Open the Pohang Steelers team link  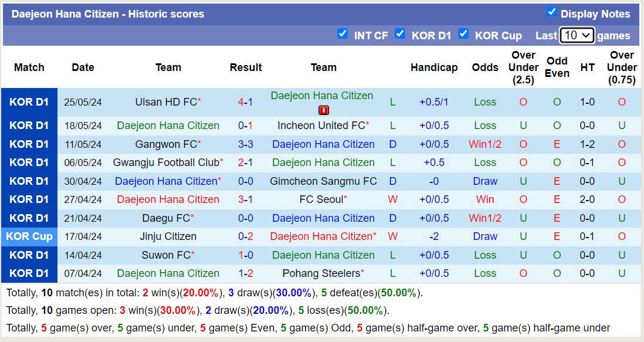(323, 273)
